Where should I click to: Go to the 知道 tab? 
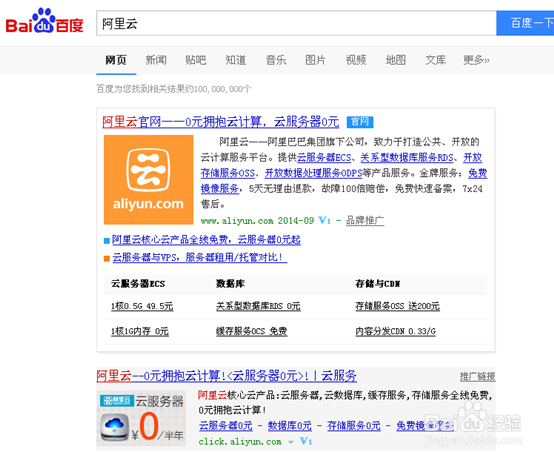pyautogui.click(x=236, y=60)
